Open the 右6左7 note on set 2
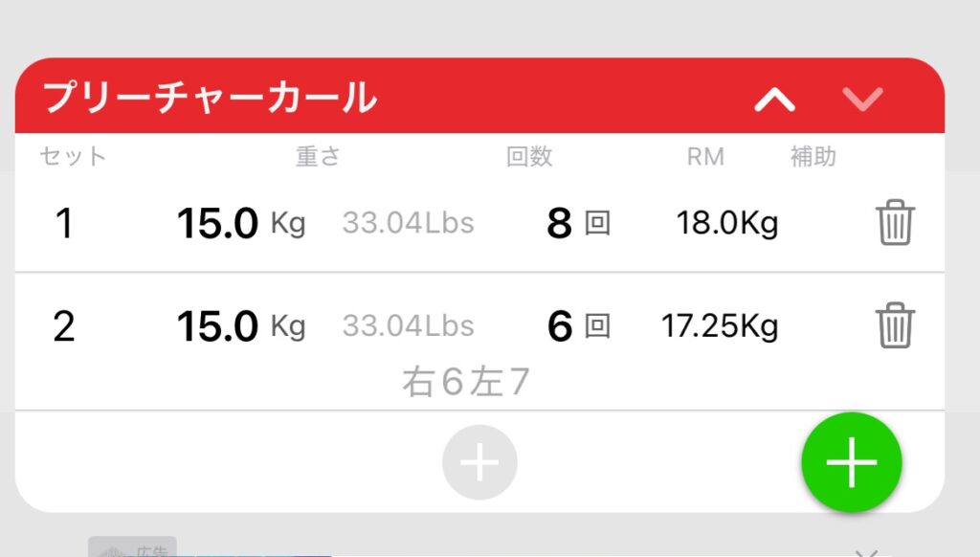Image resolution: width=980 pixels, height=557 pixels. [466, 382]
